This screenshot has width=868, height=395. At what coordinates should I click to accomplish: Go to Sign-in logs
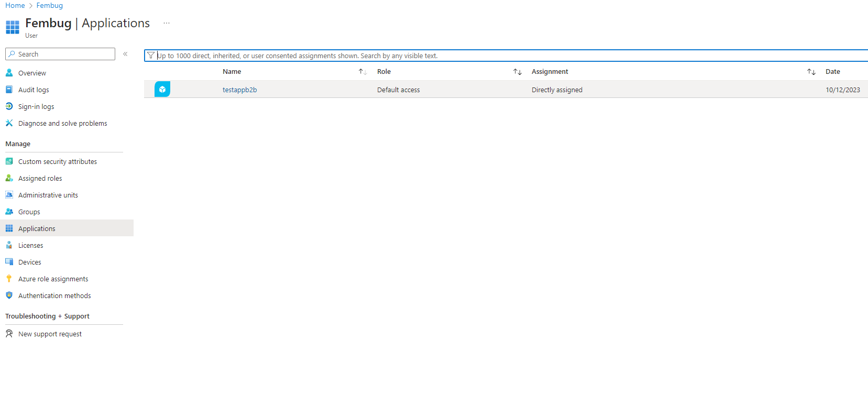(x=36, y=107)
